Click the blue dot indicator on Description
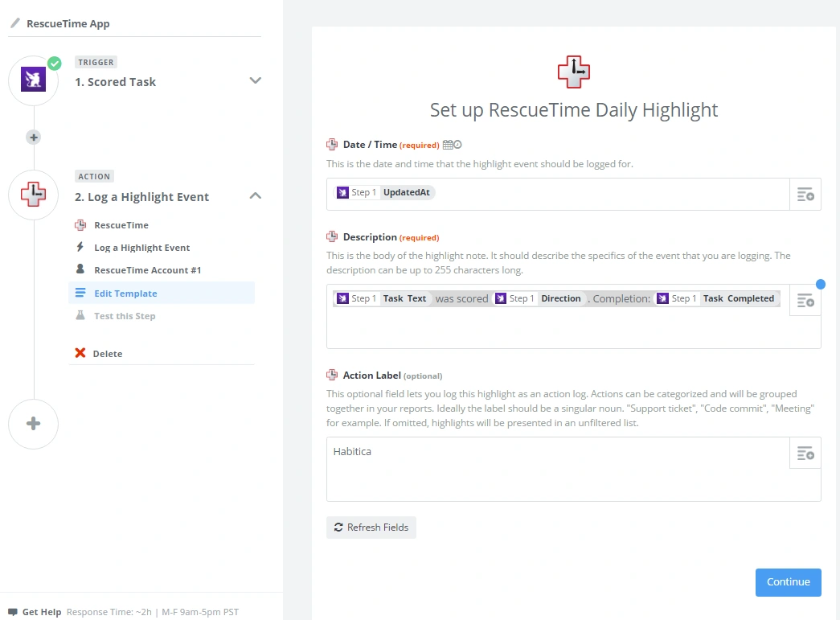The width and height of the screenshot is (840, 620). pos(820,284)
